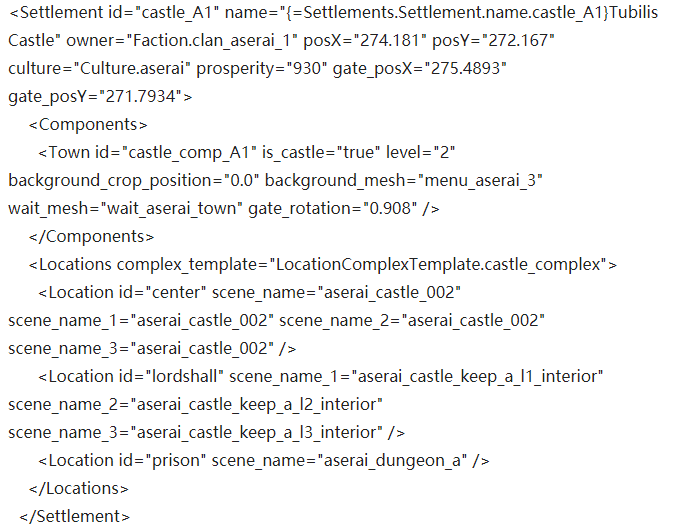Click the LocationComplexTemplate.castle_complex template value
Image resolution: width=674 pixels, height=528 pixels.
438,264
